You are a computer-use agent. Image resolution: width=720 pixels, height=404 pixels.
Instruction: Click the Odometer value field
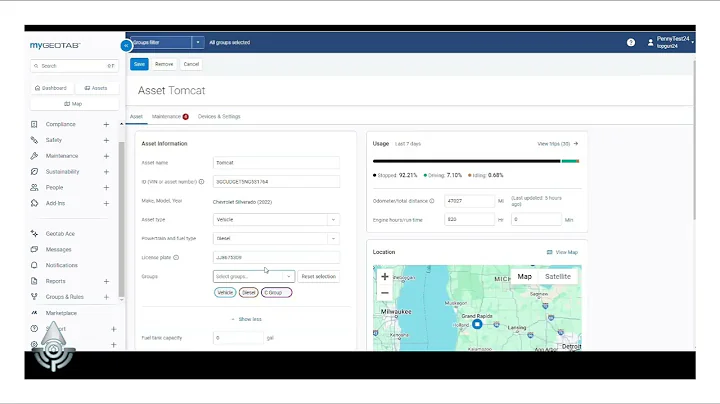point(469,201)
